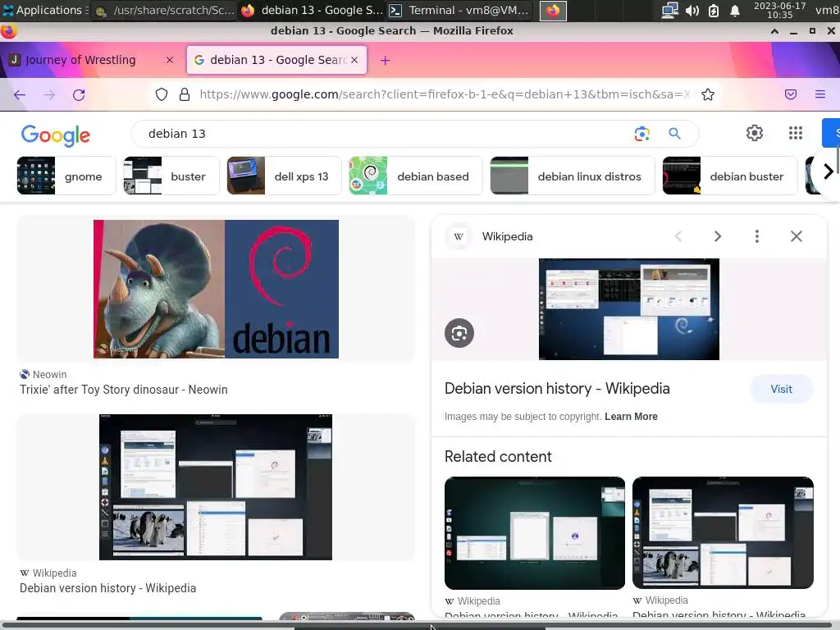Open tracking protection shield icon
This screenshot has width=840, height=630.
tap(162, 95)
